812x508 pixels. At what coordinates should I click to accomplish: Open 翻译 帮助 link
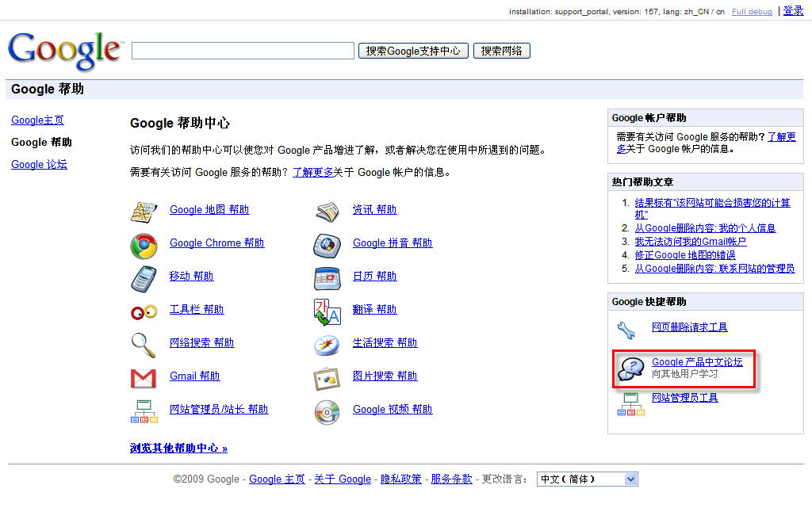tap(375, 309)
